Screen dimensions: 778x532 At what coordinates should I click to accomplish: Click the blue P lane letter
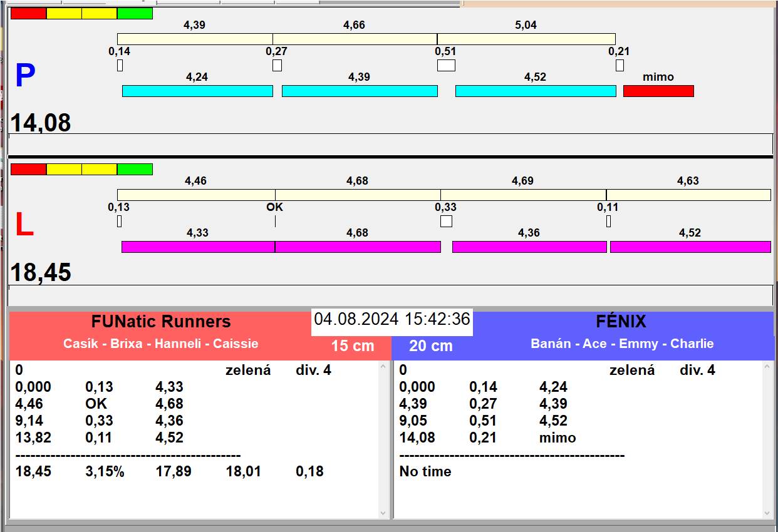click(x=25, y=76)
